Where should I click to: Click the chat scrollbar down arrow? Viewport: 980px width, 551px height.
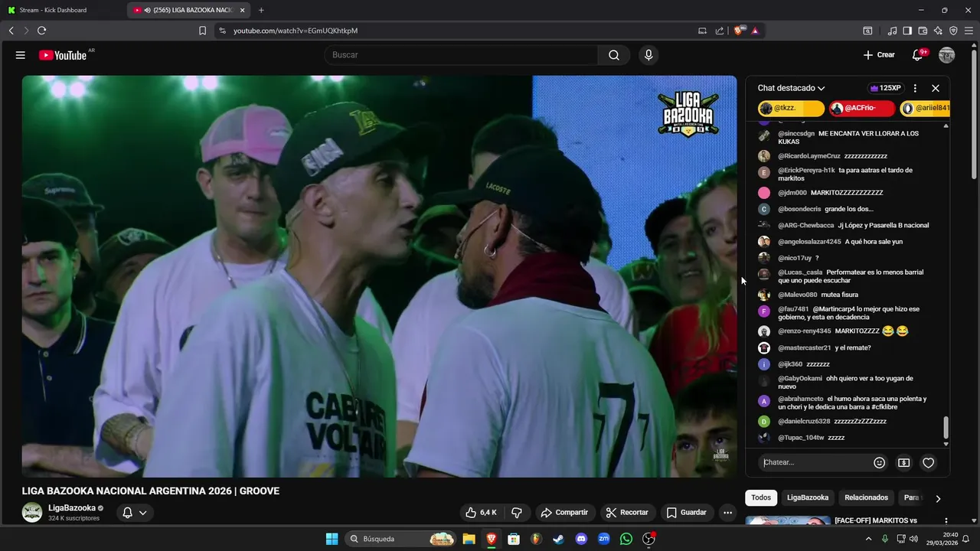(946, 444)
